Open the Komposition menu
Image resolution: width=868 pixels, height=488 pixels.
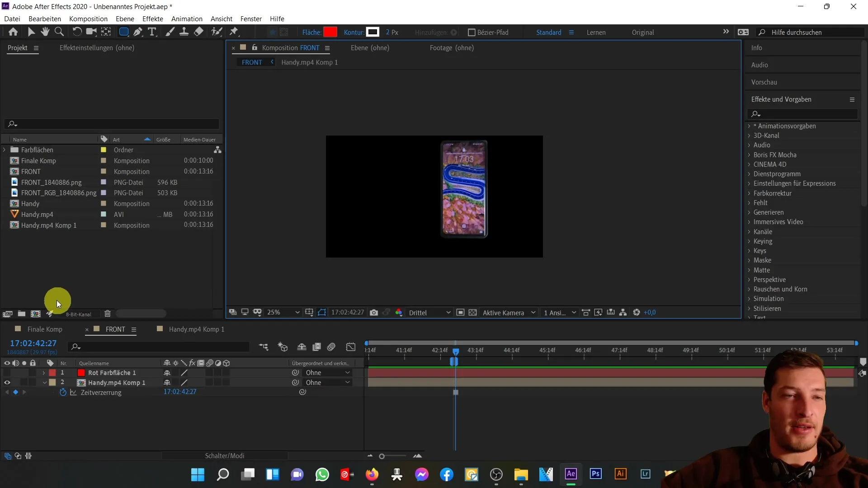tap(88, 19)
